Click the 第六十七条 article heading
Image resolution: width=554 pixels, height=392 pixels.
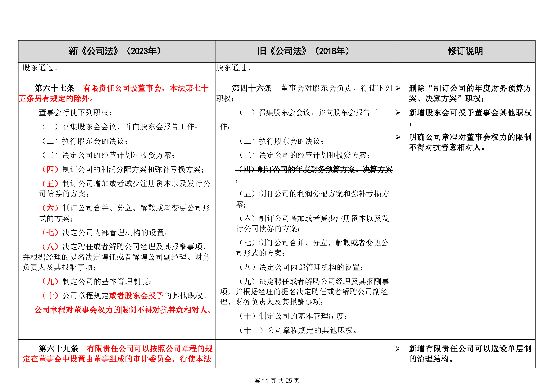[x=54, y=88]
